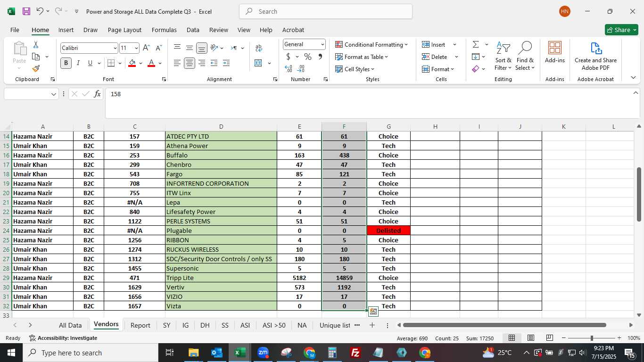Click Align Right icon
Screen dimensions: 644x362
201,63
